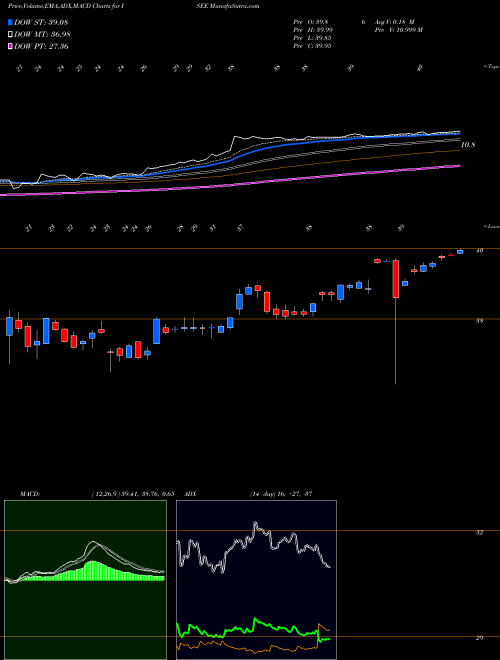
Task: Click the MACD: indicator label
Action: tap(29, 494)
